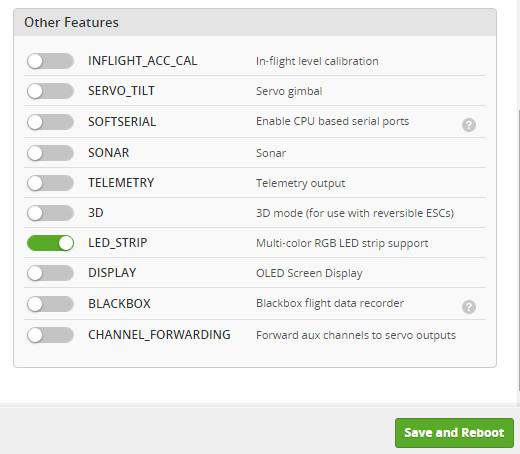Click the CHANNEL_FORWARDING feature label

pyautogui.click(x=159, y=335)
